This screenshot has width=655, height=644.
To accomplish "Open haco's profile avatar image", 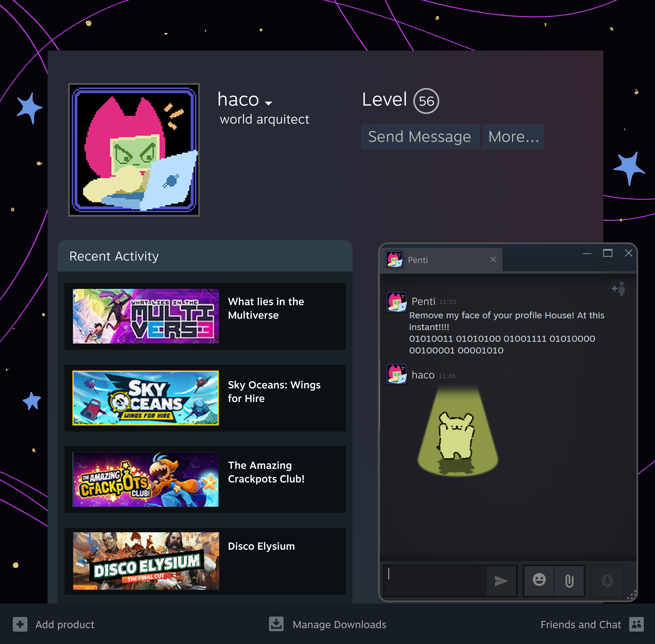I will coord(134,150).
